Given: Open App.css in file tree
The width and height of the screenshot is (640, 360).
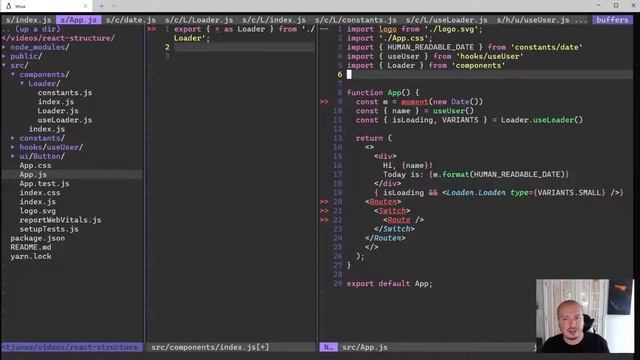Looking at the screenshot, I should [35, 165].
